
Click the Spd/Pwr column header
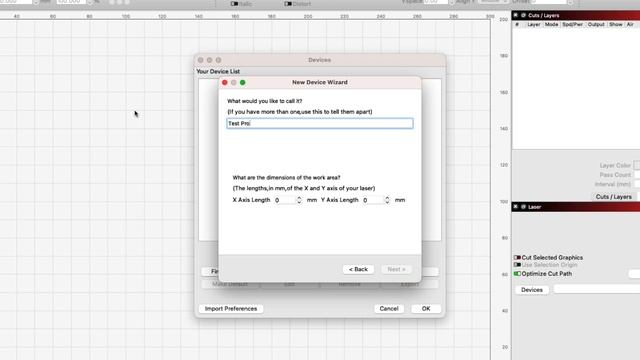pos(573,24)
